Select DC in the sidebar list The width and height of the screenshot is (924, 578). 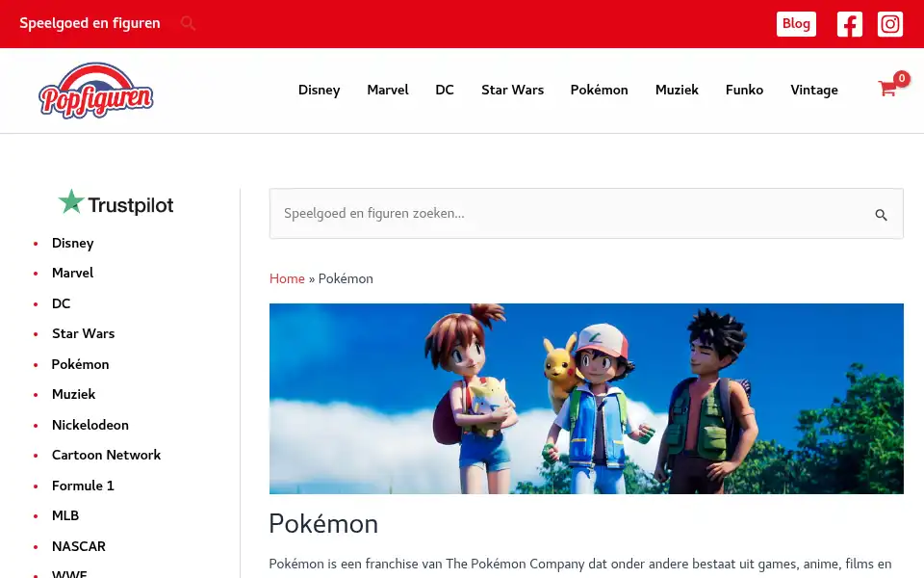tap(62, 303)
